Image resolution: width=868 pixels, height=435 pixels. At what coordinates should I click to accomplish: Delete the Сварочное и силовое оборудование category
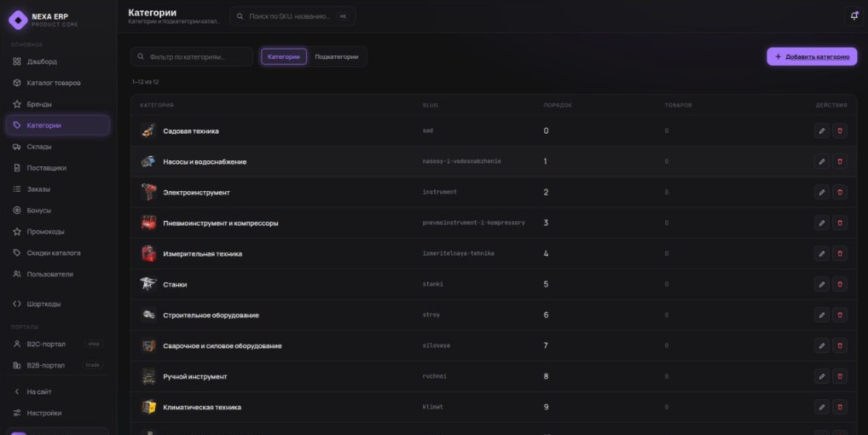840,345
